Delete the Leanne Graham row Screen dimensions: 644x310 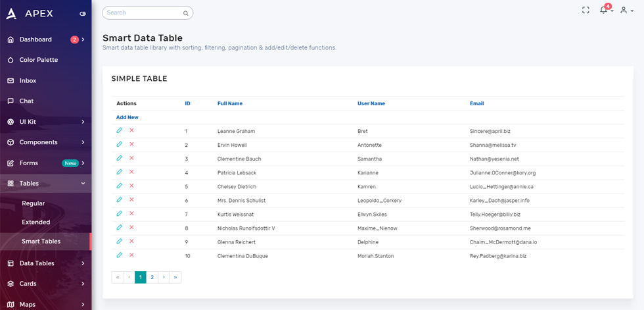131,130
